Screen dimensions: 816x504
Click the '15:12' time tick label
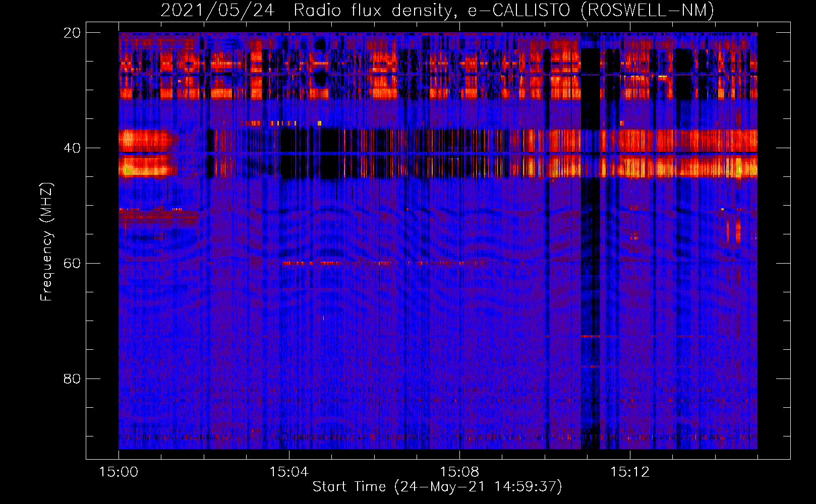point(630,472)
